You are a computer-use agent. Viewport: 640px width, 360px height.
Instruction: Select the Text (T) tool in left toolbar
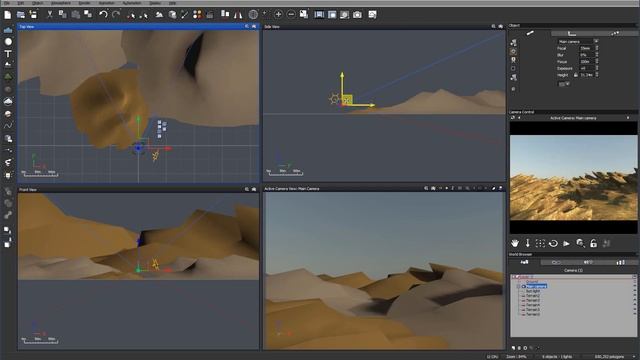8,53
